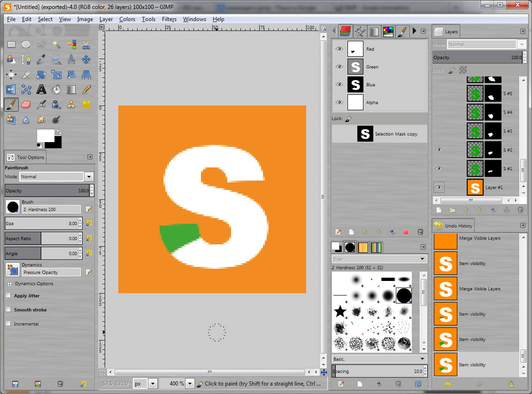Select the Heal tool

pyautogui.click(x=86, y=105)
